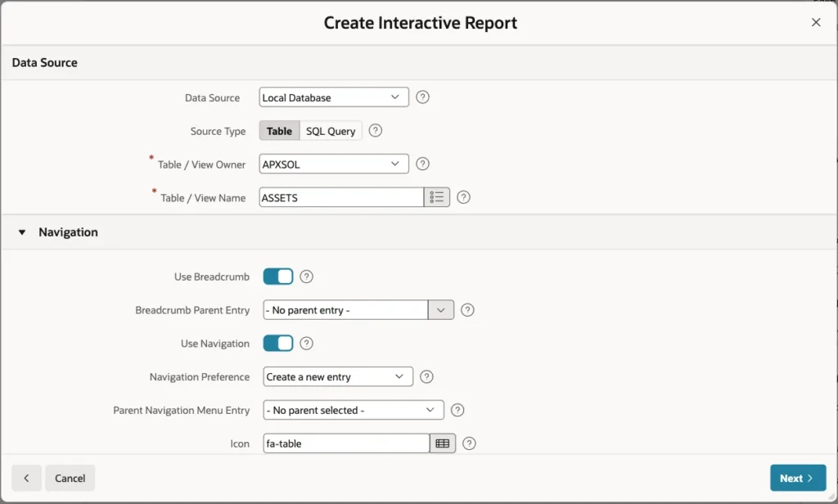The width and height of the screenshot is (838, 504).
Task: Select SQL Query as source type
Action: point(331,131)
